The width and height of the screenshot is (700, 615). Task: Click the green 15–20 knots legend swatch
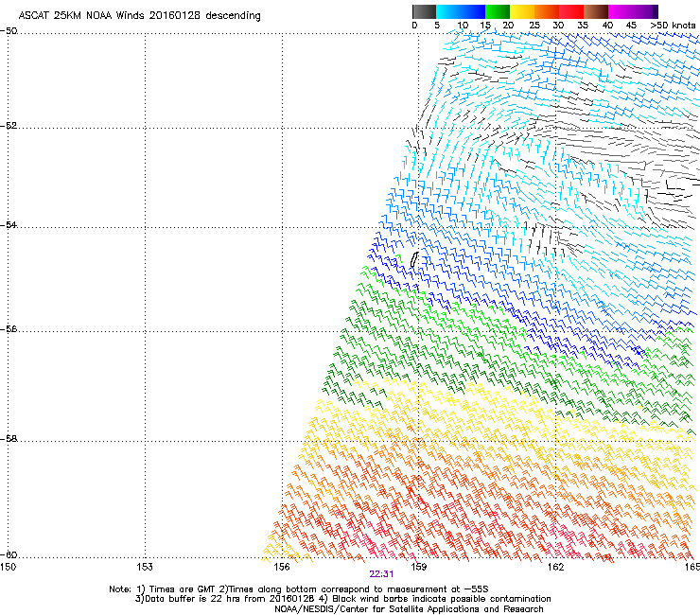[x=498, y=11]
